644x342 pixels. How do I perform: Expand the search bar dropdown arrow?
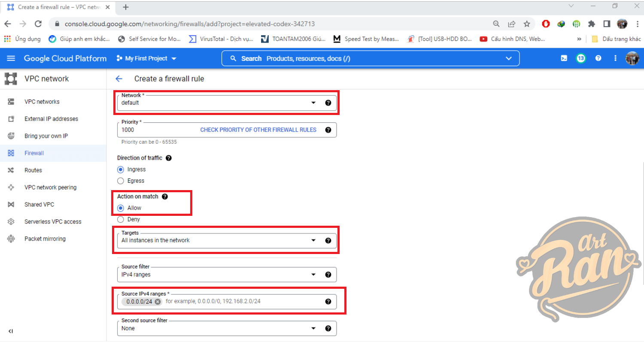click(x=509, y=58)
